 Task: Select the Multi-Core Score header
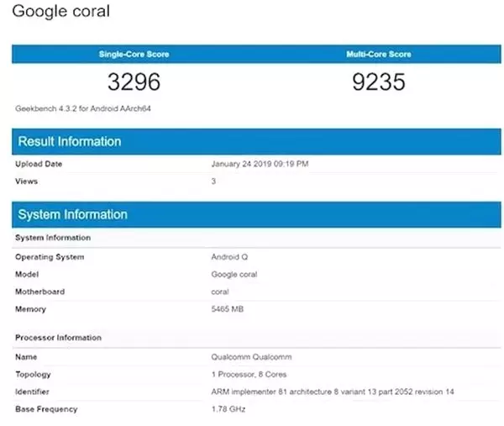(379, 54)
